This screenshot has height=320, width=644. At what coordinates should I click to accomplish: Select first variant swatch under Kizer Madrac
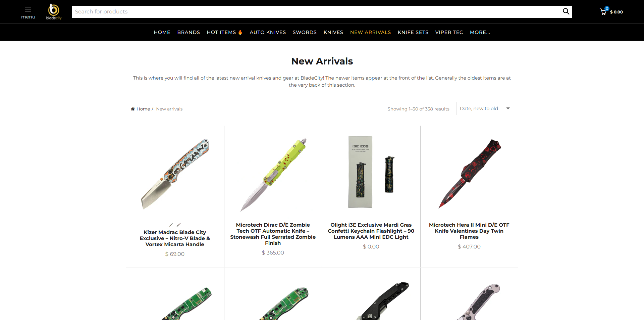coord(171,225)
